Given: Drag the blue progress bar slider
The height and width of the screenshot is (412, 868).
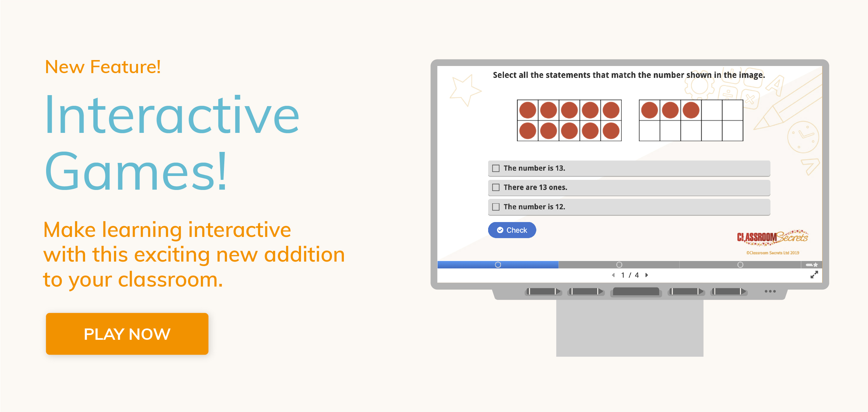Looking at the screenshot, I should click(498, 263).
